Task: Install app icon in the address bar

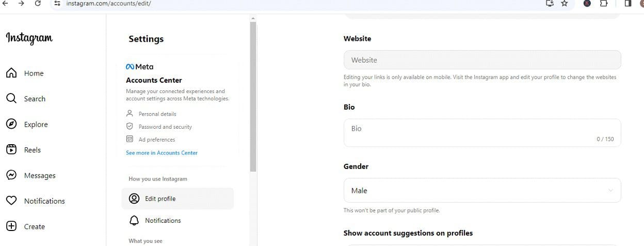Action: [x=550, y=3]
